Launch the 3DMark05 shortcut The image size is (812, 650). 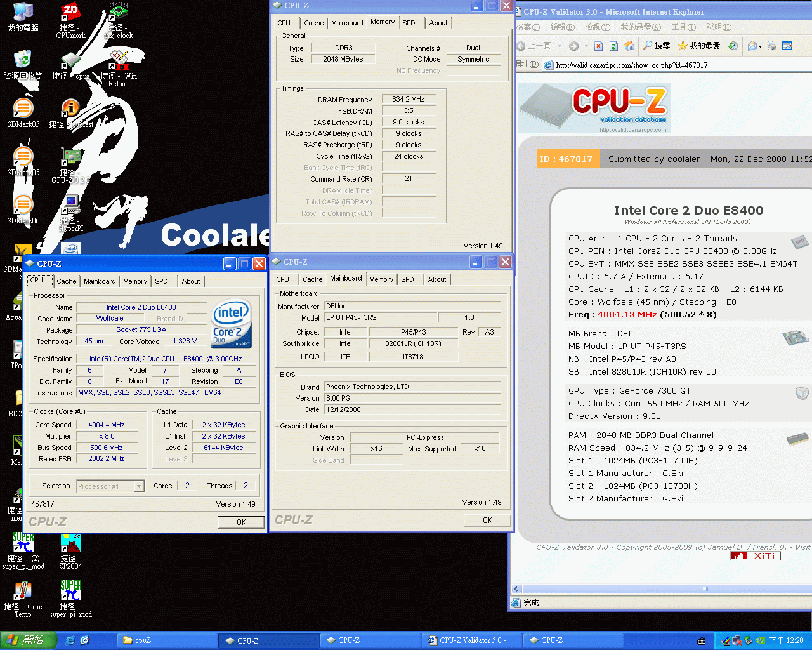click(x=23, y=162)
